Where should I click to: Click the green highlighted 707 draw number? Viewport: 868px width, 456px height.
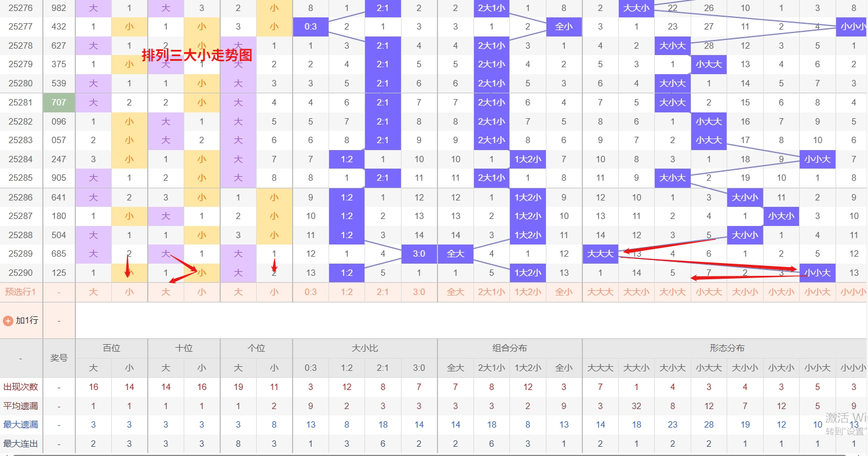(59, 103)
